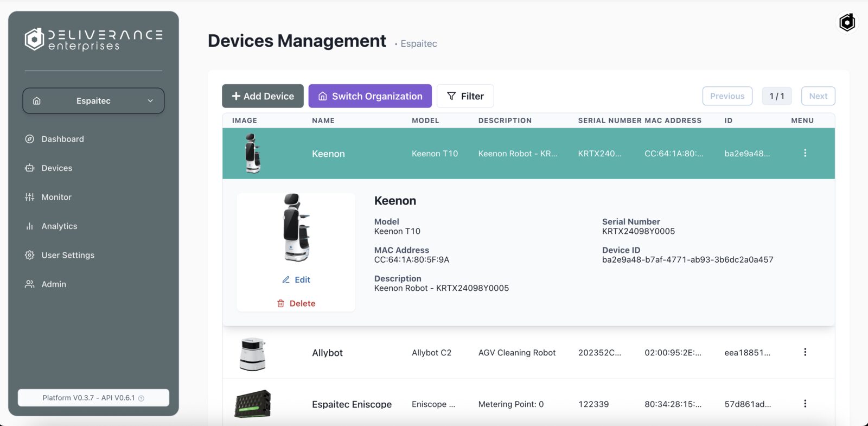Click the platform version info icon
This screenshot has width=868, height=426.
(141, 398)
